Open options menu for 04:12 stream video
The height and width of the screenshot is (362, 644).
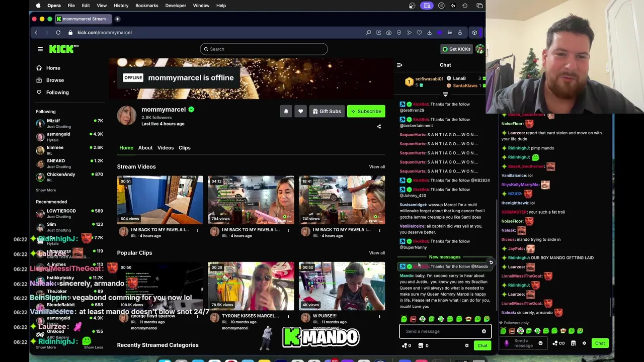[288, 230]
